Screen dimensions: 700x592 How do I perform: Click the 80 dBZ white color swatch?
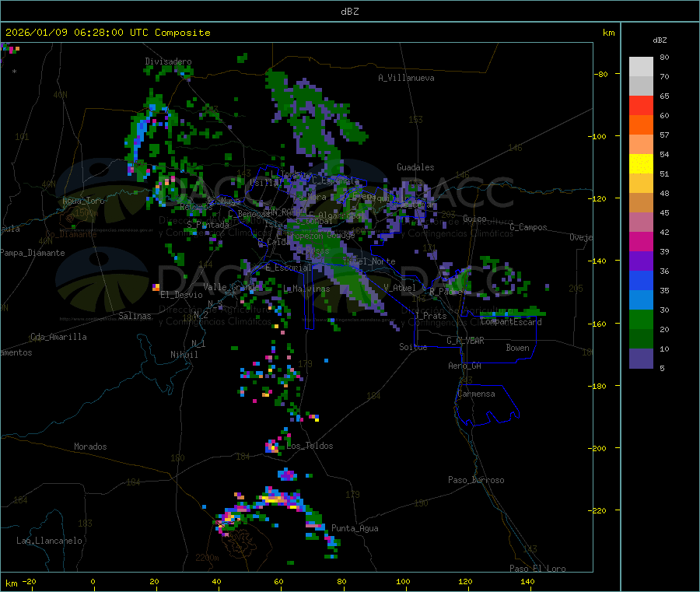(641, 67)
